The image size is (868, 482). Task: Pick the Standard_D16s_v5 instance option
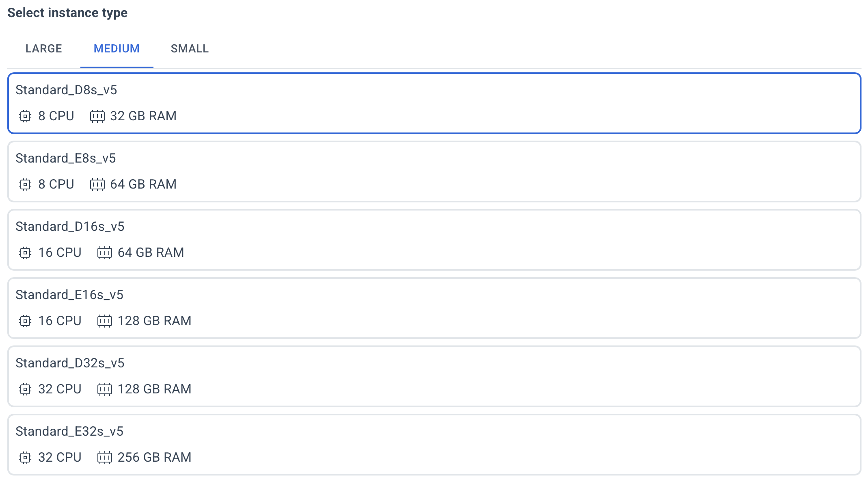tap(434, 240)
